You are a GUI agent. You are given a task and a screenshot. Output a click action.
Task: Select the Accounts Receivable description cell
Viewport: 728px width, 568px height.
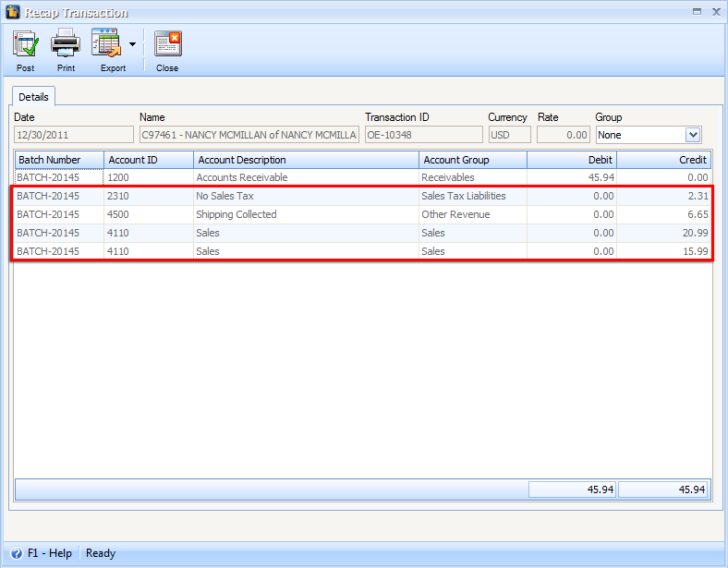click(x=306, y=177)
